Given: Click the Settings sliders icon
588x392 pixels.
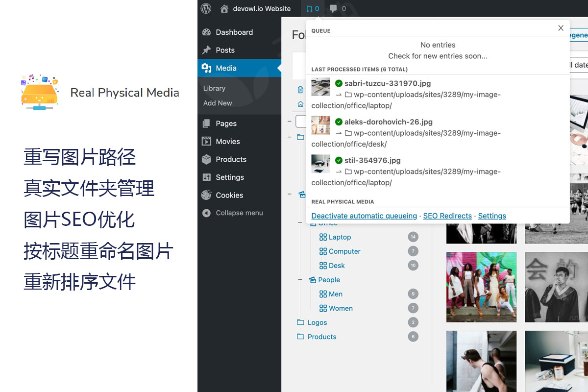Looking at the screenshot, I should (x=206, y=177).
